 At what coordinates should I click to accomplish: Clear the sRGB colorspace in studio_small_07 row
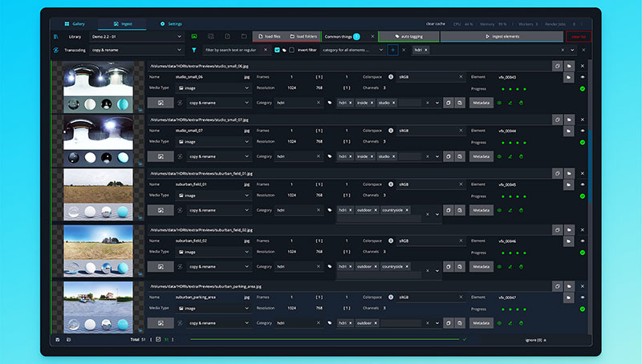[461, 131]
